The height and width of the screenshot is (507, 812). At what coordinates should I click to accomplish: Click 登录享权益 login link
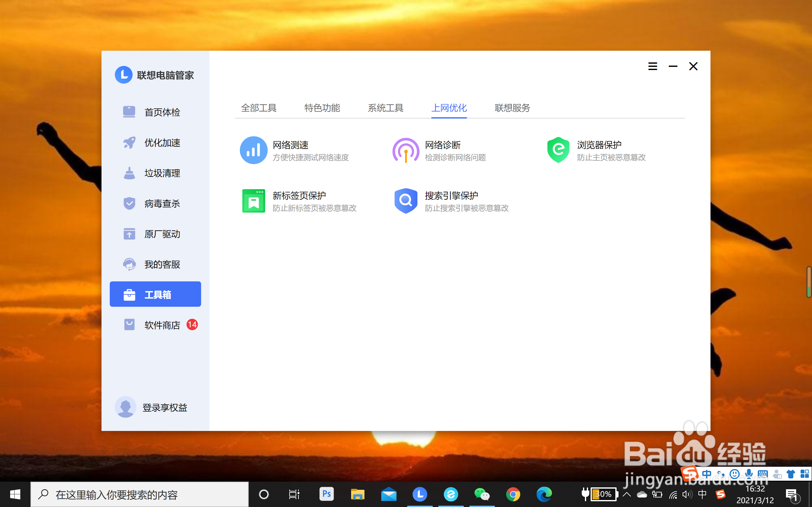164,408
